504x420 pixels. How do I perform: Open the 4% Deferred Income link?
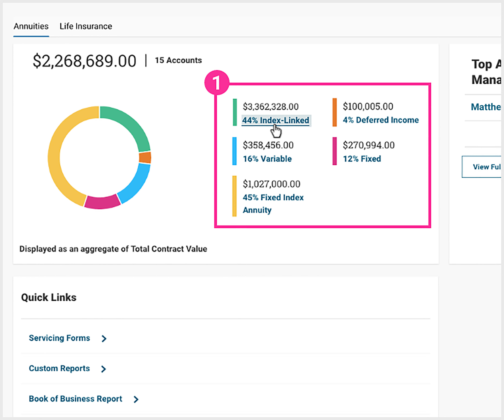point(381,120)
